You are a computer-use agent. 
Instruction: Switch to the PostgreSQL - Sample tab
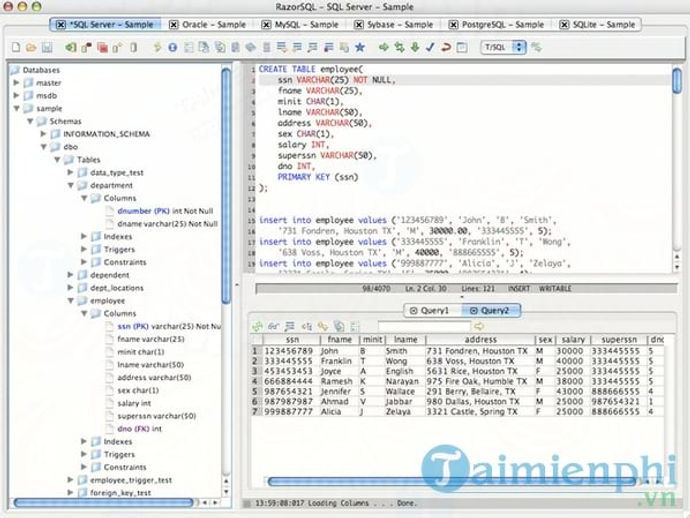pyautogui.click(x=503, y=25)
